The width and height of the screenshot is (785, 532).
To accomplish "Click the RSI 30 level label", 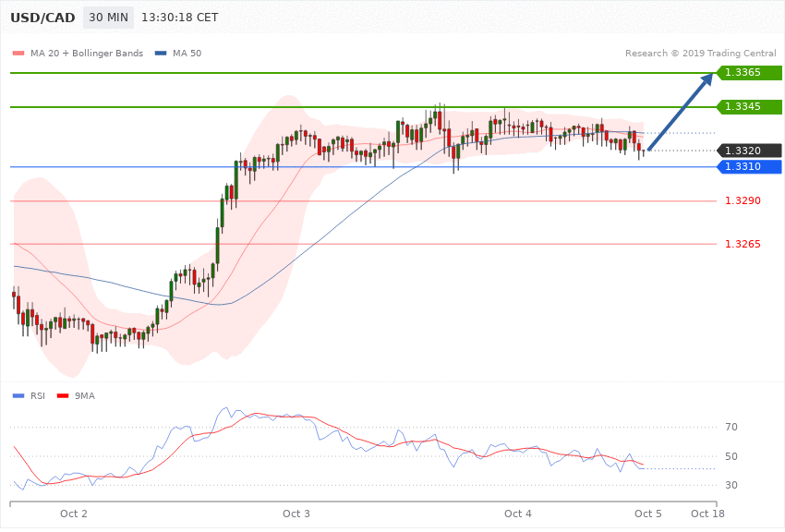I will (731, 485).
